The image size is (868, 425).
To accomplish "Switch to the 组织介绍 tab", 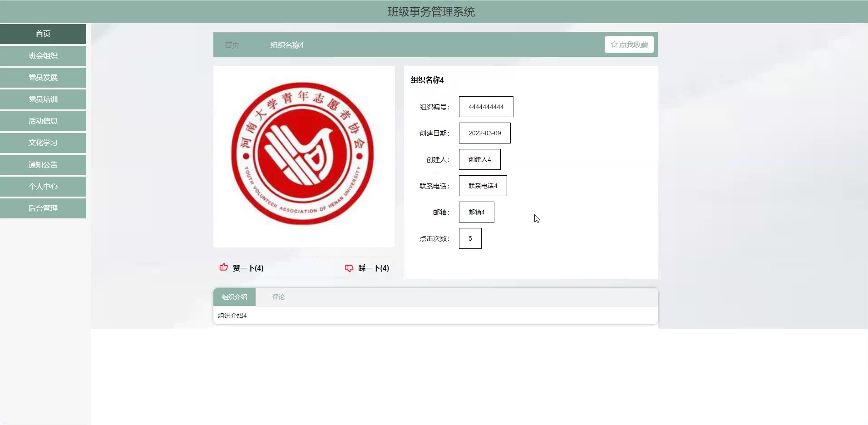I will (x=235, y=297).
